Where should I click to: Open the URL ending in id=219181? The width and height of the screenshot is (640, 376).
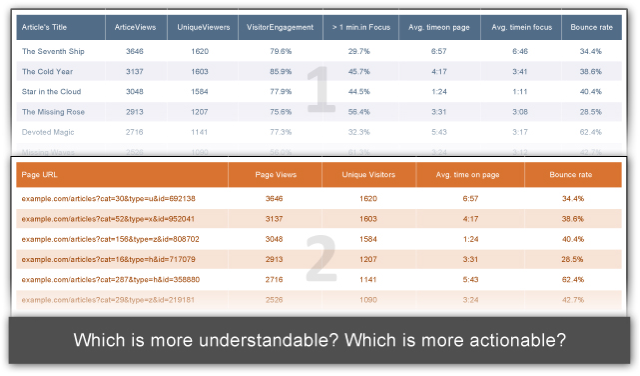click(108, 300)
